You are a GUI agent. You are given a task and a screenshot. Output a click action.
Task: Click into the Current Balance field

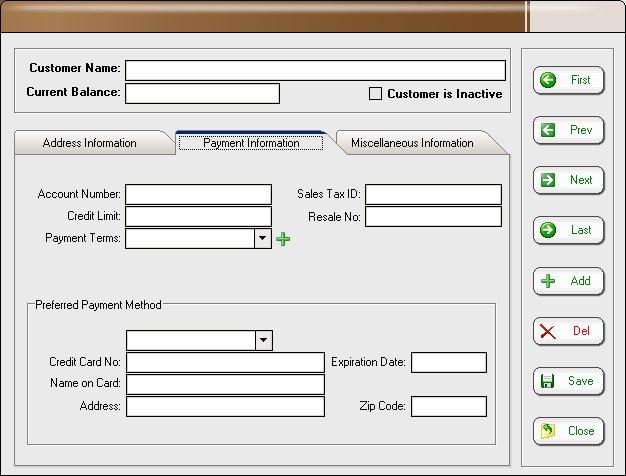202,93
